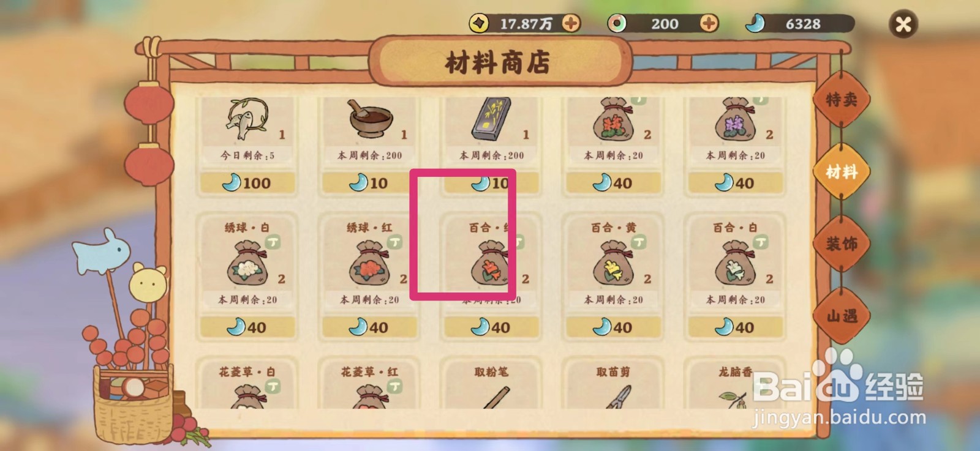Buy the fish wreath for 100 moons
The height and width of the screenshot is (451, 980).
click(x=247, y=183)
